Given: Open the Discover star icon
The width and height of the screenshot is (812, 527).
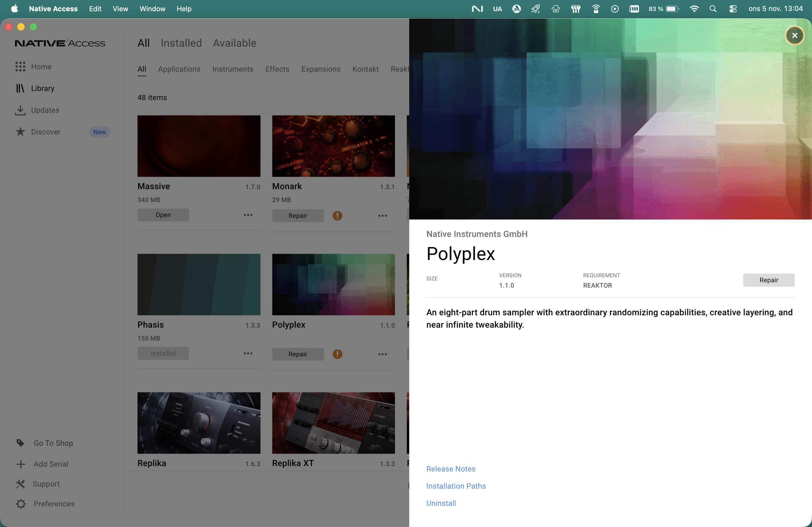Looking at the screenshot, I should (20, 131).
